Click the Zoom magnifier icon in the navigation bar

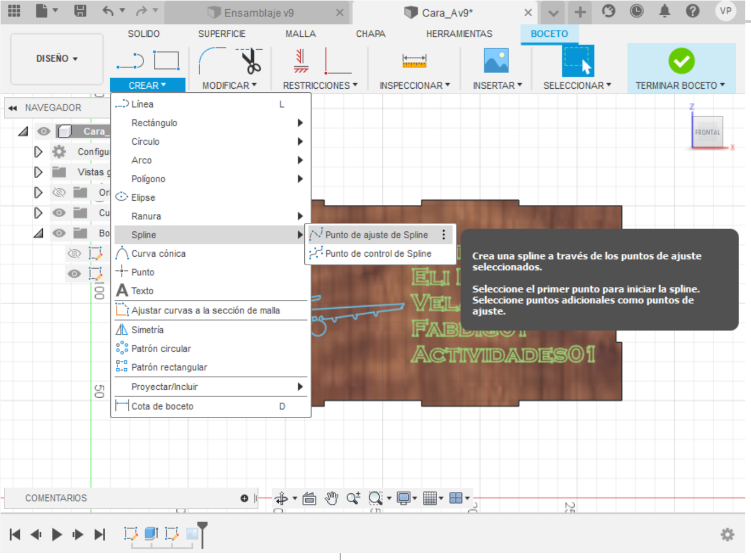(353, 498)
